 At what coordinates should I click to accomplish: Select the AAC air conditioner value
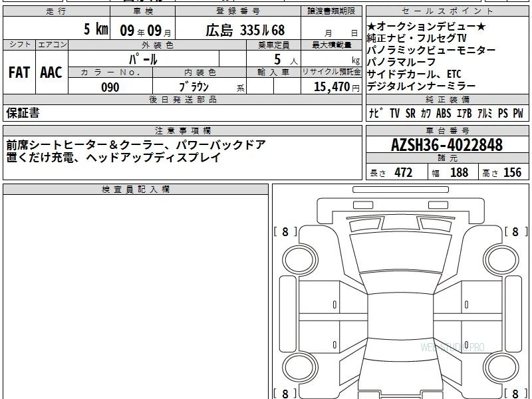coord(51,72)
